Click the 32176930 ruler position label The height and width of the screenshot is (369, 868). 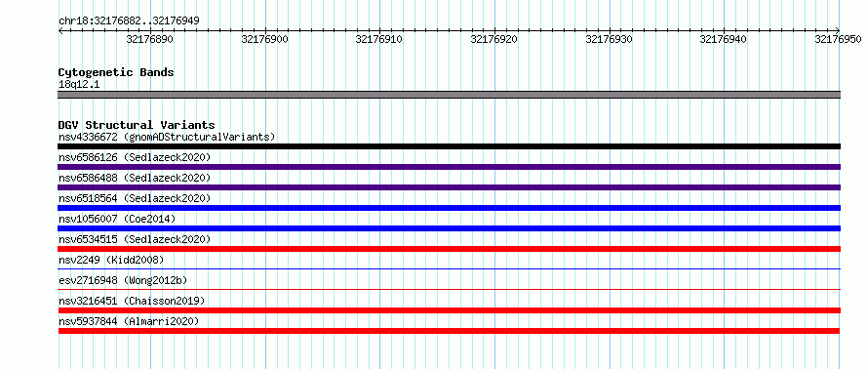(x=609, y=39)
